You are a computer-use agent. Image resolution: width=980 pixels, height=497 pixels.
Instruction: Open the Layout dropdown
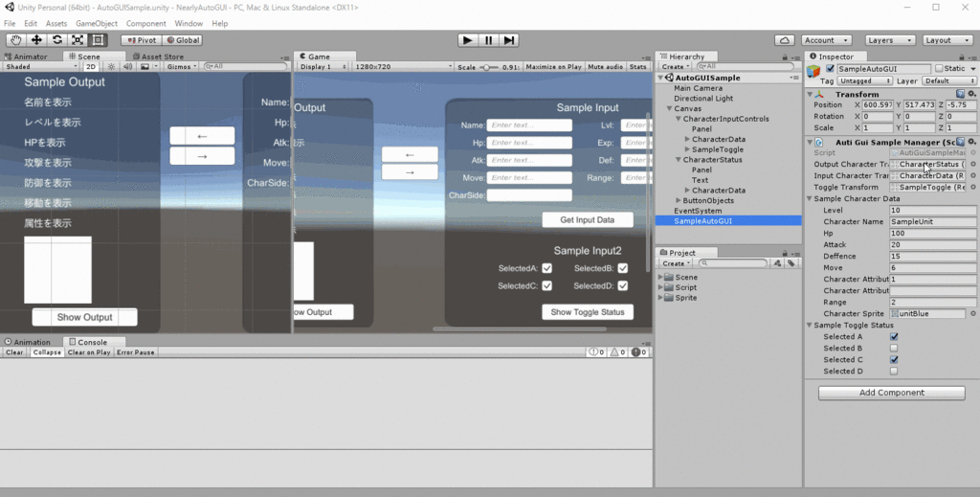point(947,40)
